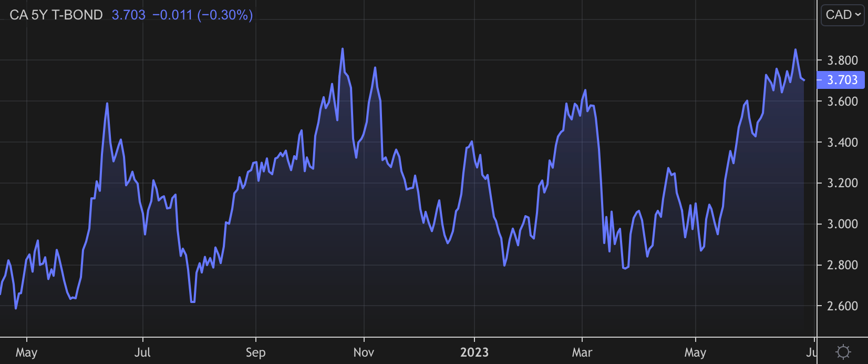868x364 pixels.
Task: Select the 3.800 price axis label
Action: pyautogui.click(x=842, y=60)
